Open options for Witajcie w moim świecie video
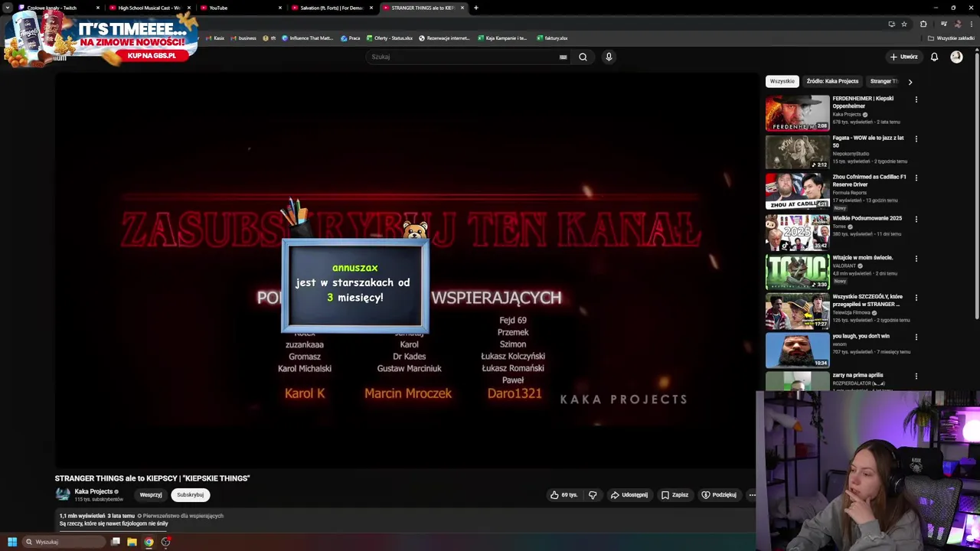 (x=916, y=259)
